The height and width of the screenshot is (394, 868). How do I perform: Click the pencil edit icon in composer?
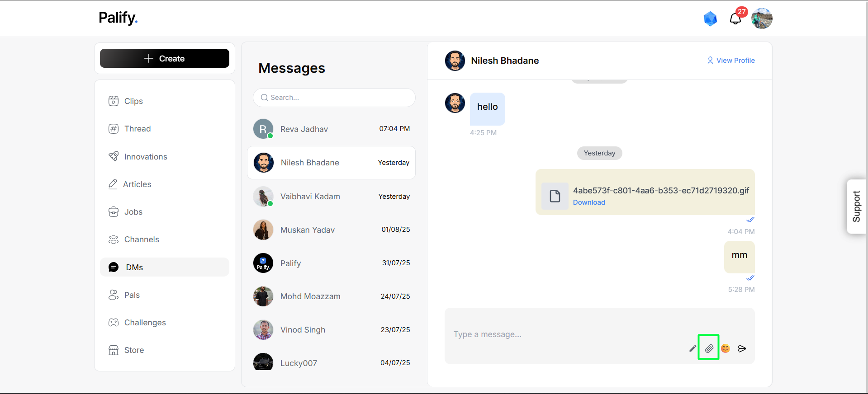693,348
